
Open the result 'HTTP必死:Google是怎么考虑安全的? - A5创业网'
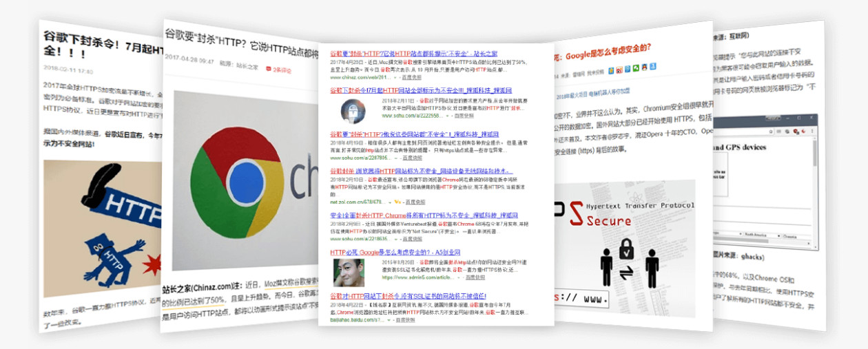click(x=395, y=252)
